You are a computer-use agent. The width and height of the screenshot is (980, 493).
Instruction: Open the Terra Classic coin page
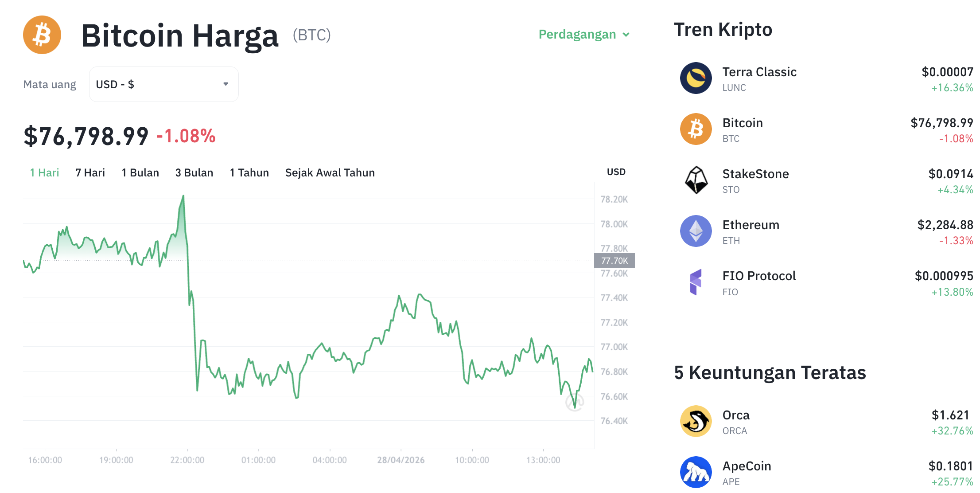759,72
